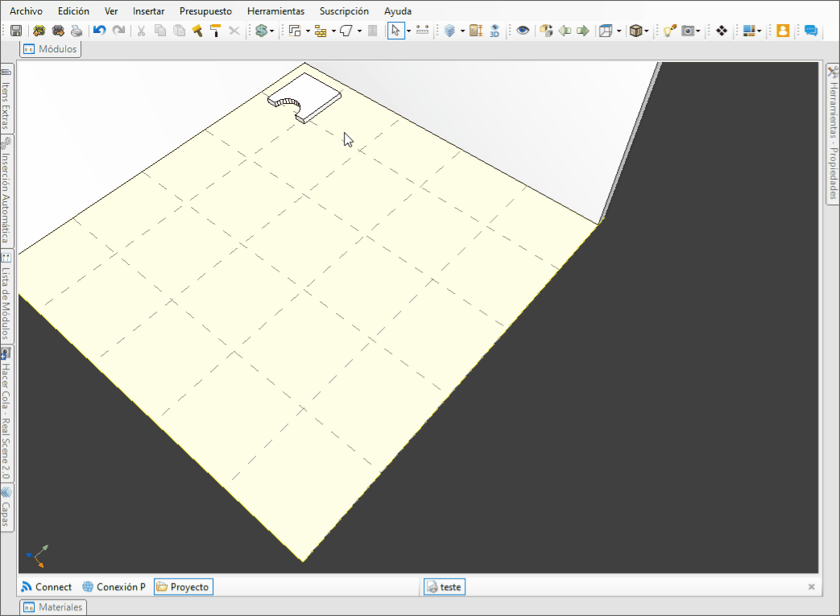Open Lista de Módulos side panel
The width and height of the screenshot is (840, 616).
pos(6,297)
